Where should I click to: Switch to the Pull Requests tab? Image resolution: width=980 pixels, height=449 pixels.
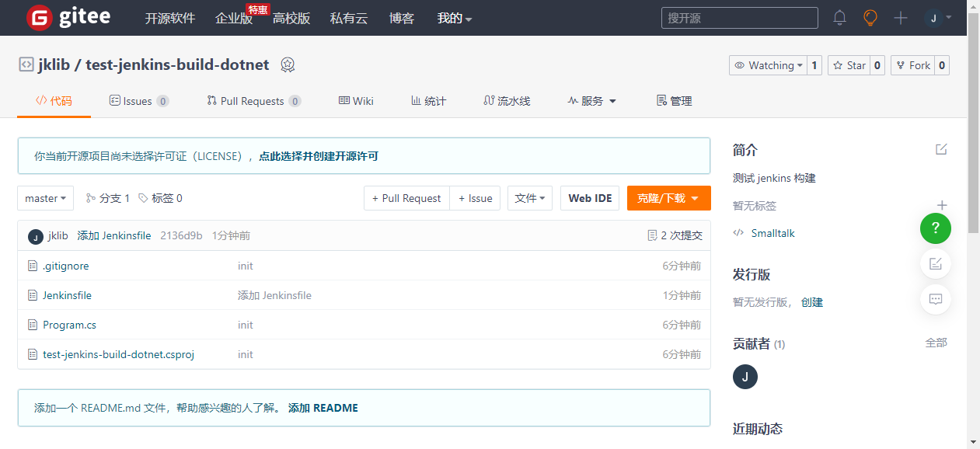tap(254, 101)
